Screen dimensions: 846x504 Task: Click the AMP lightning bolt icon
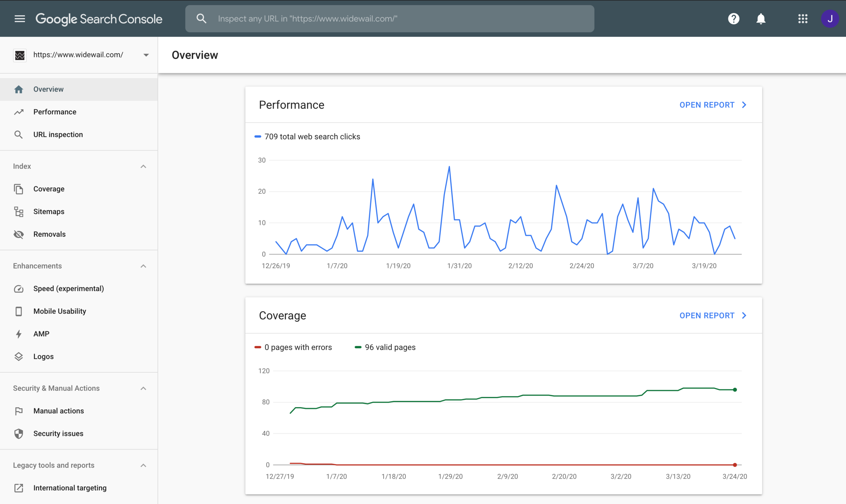tap(19, 334)
